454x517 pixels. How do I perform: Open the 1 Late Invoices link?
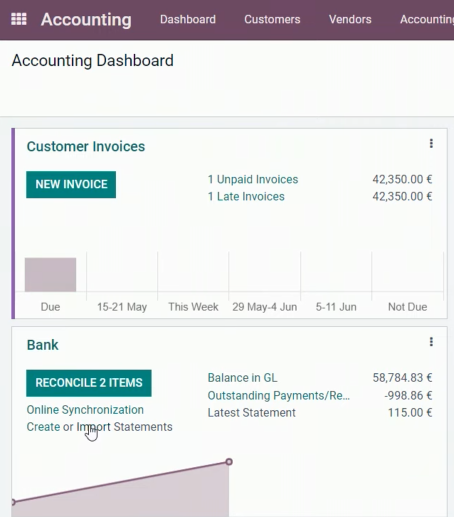click(x=246, y=197)
